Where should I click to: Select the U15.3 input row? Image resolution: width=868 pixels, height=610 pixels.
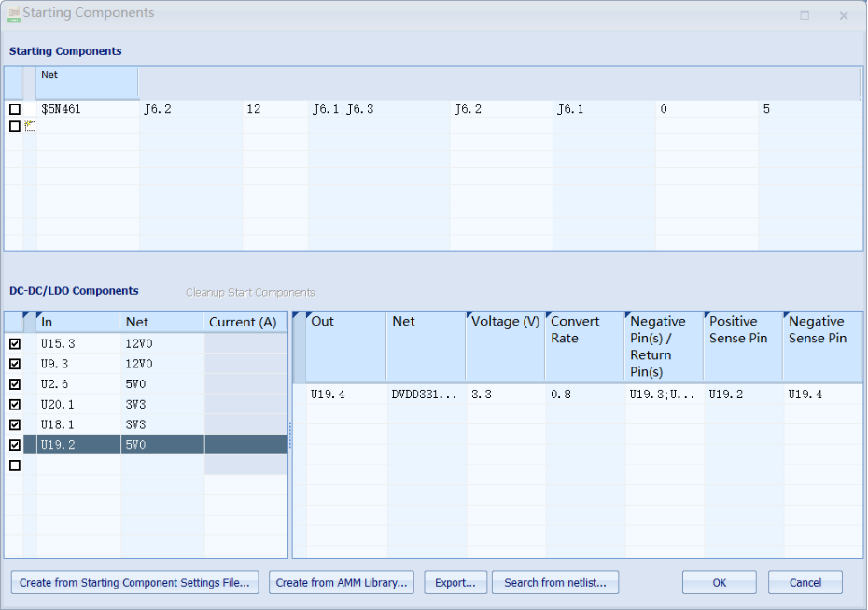tap(78, 343)
